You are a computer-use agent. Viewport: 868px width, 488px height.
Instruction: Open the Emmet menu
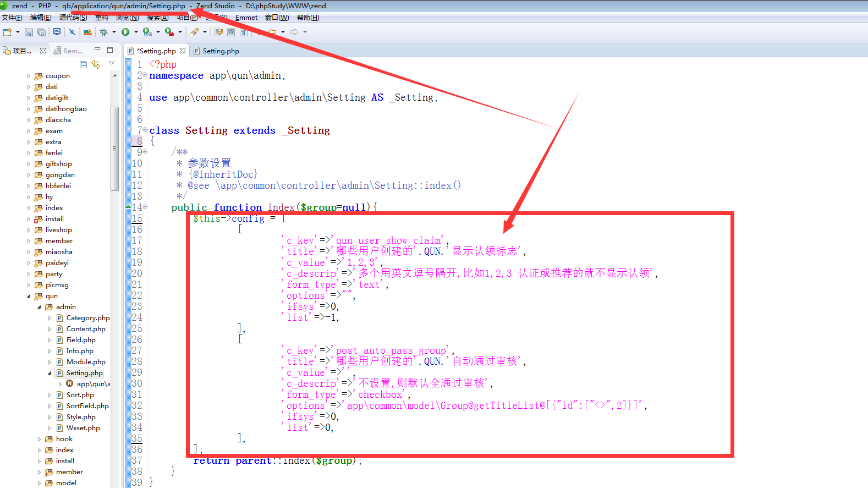coord(246,18)
